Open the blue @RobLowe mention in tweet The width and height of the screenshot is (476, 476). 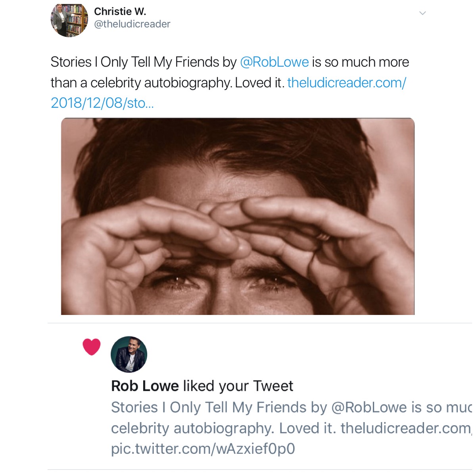click(274, 62)
